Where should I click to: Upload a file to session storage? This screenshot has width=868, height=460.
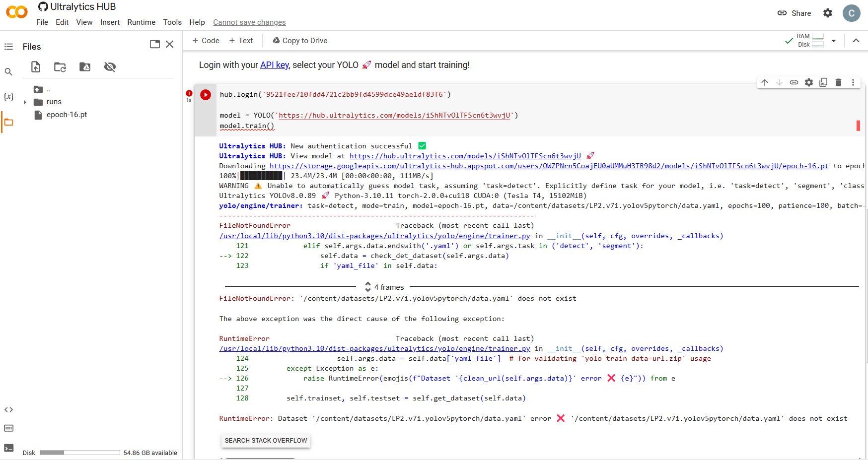[x=35, y=66]
